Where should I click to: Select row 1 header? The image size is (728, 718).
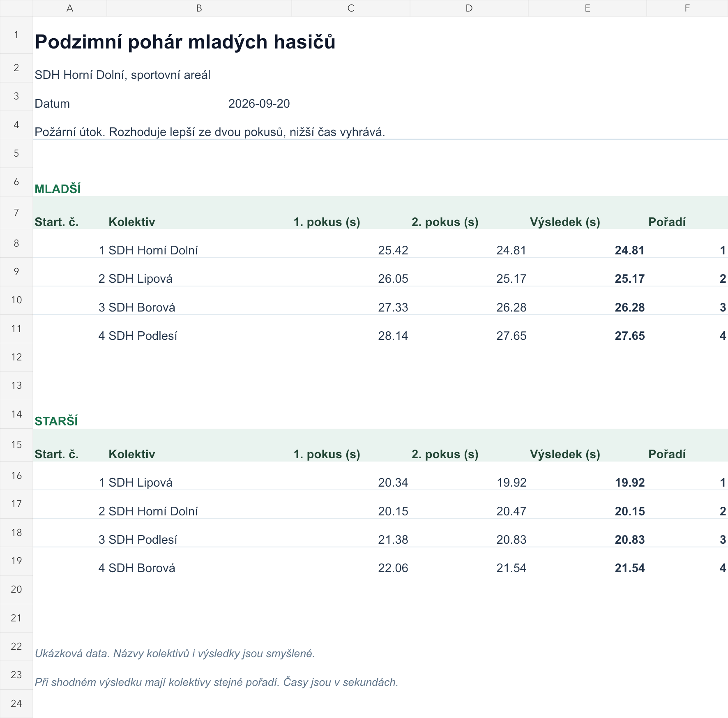pyautogui.click(x=16, y=35)
